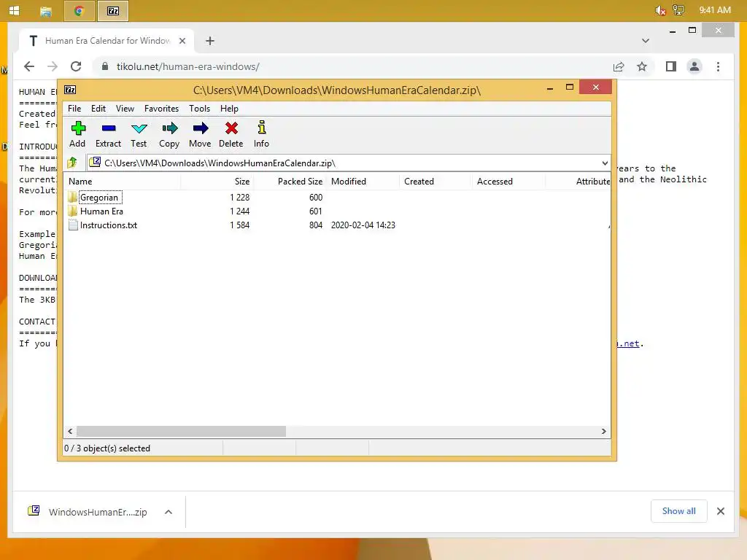Sort by Packed Size column header

(290, 182)
